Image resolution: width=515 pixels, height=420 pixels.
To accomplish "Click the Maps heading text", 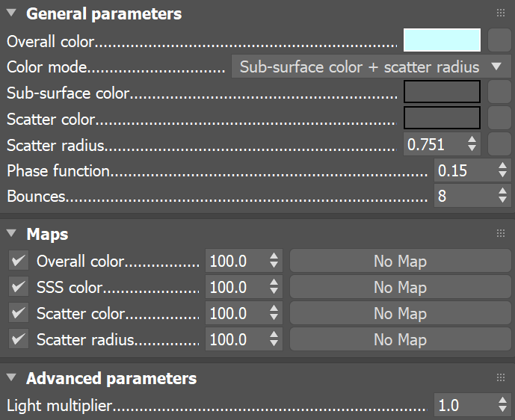I will click(47, 234).
